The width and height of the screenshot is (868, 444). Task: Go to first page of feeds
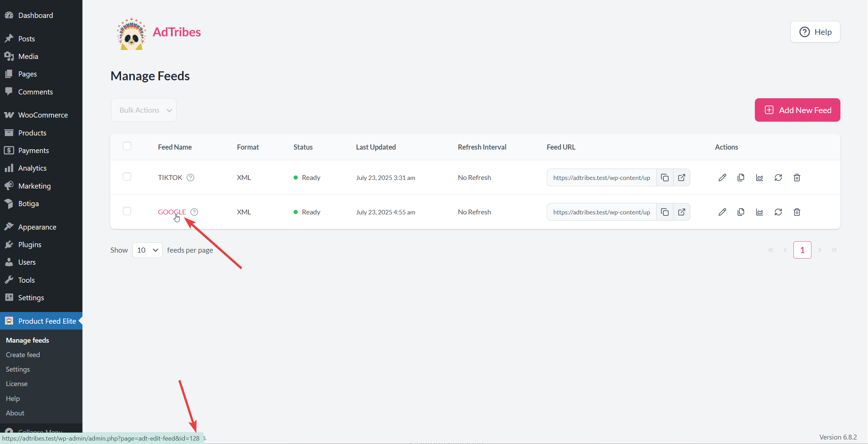click(x=771, y=250)
